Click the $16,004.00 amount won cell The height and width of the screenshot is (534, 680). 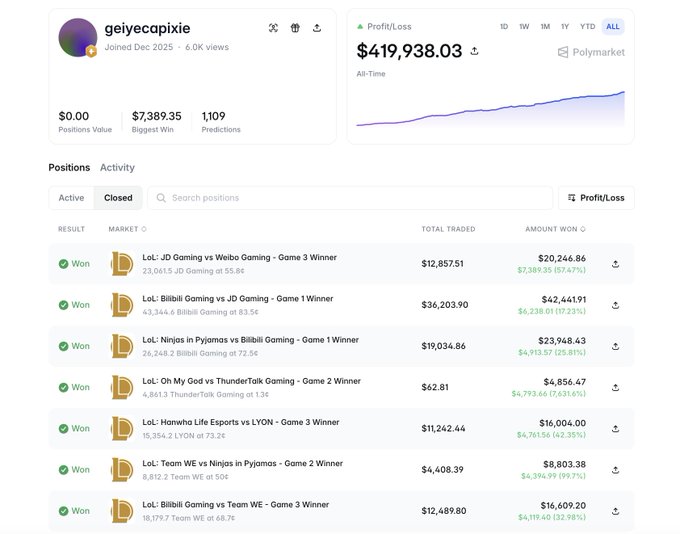click(x=562, y=423)
